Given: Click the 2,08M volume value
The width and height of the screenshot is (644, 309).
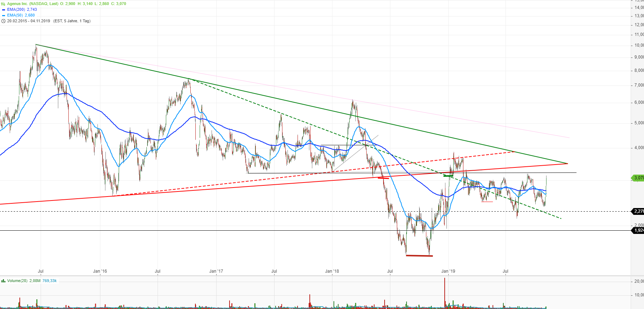Looking at the screenshot, I should (35, 281).
